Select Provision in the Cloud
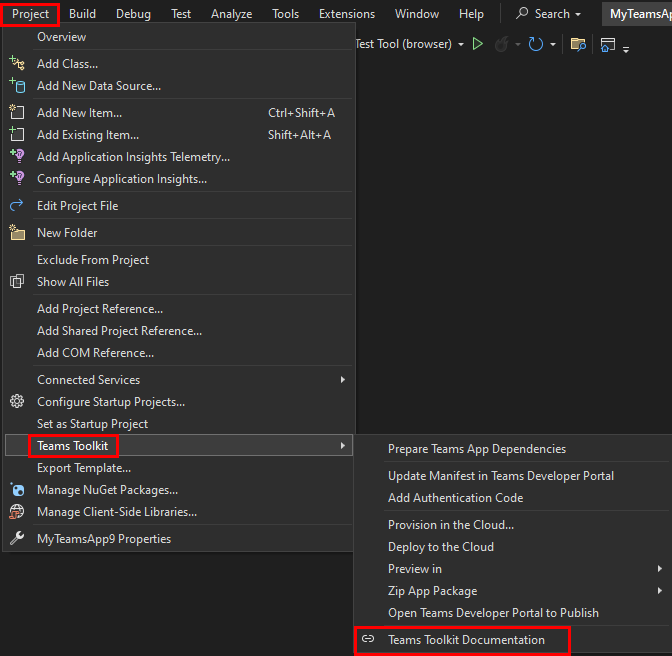Viewport: 672px width, 656px height. coord(451,525)
